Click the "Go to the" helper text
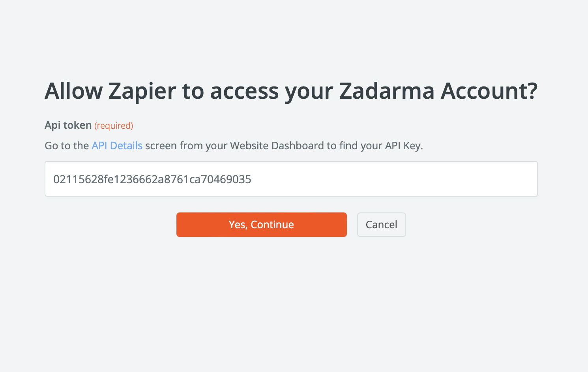 (x=67, y=146)
